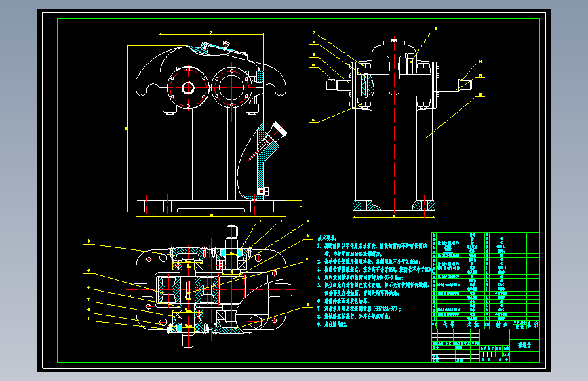Click the bottom plan sectional view drawing
588x381 pixels.
click(x=210, y=287)
